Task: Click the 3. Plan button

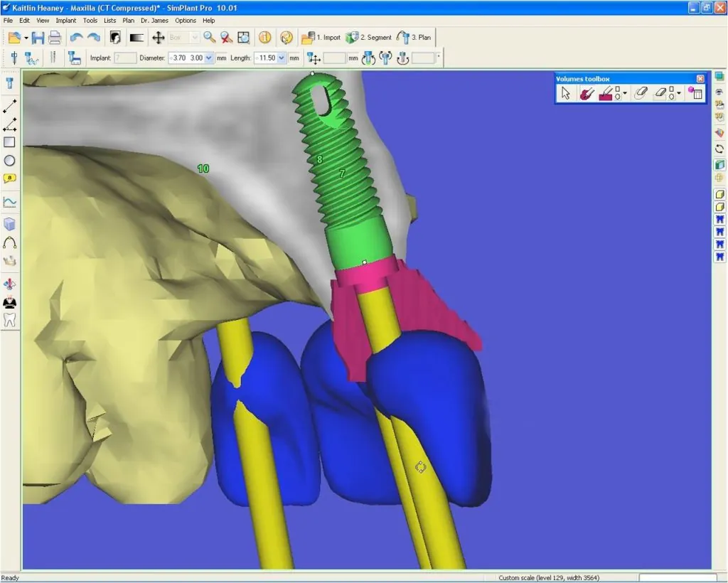Action: pos(414,38)
